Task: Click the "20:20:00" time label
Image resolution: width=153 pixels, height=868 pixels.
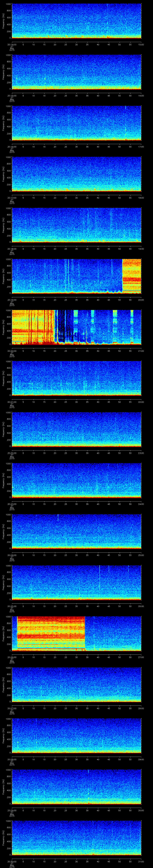Action: pos(12,351)
